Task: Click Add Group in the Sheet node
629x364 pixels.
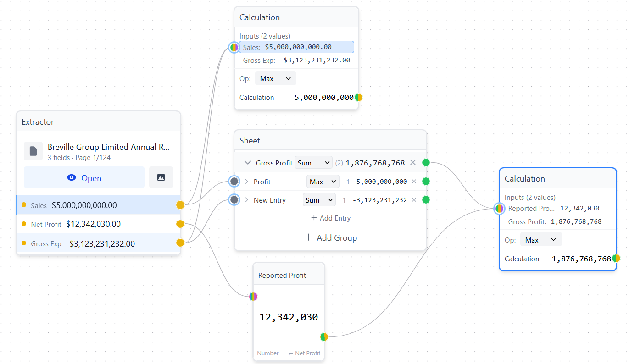Action: point(330,237)
